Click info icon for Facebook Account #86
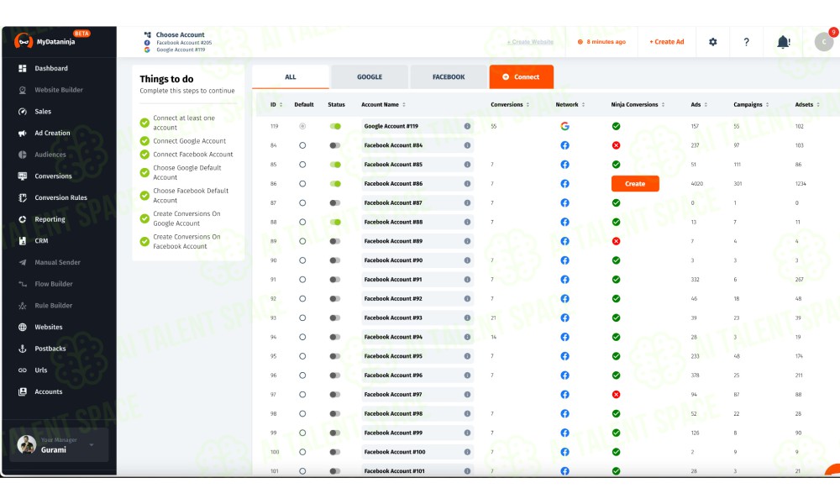This screenshot has height=504, width=840. 467,184
